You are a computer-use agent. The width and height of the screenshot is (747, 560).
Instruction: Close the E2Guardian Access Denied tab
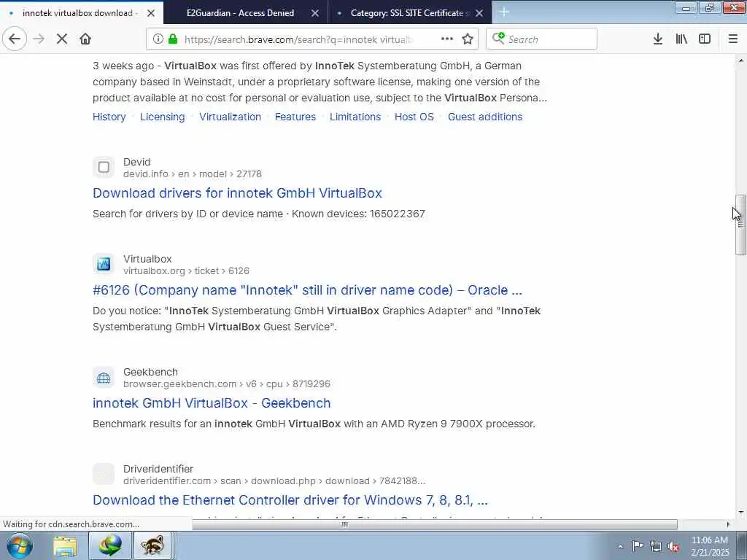tap(315, 13)
